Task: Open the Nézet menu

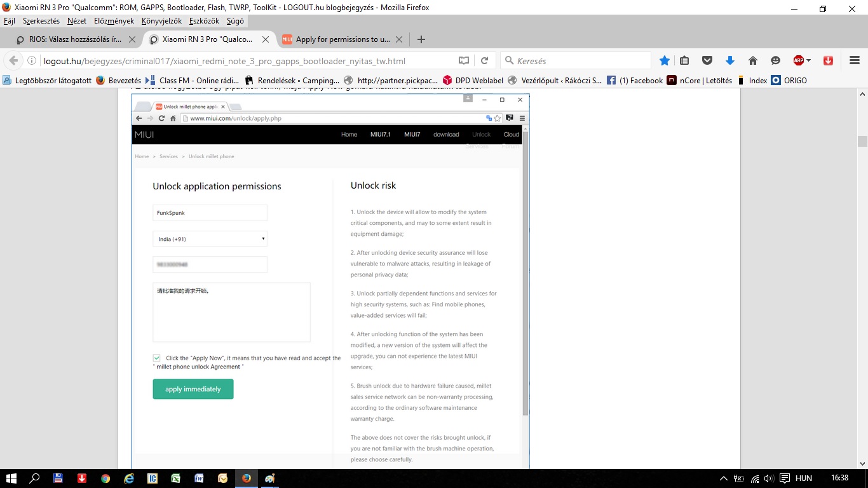Action: point(77,21)
